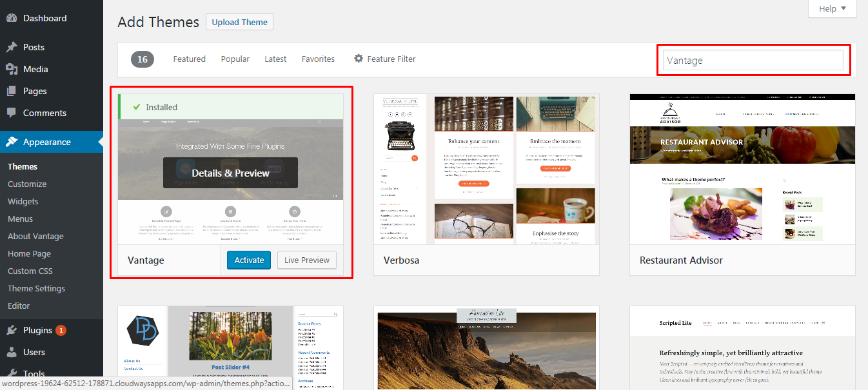
Task: Click the Comments speech bubble icon
Action: [x=12, y=113]
